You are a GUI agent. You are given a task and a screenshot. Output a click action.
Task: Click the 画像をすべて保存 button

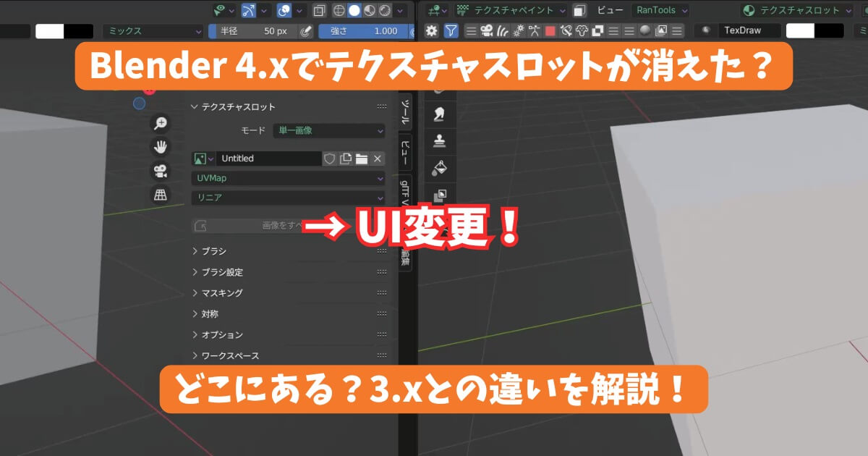point(288,226)
